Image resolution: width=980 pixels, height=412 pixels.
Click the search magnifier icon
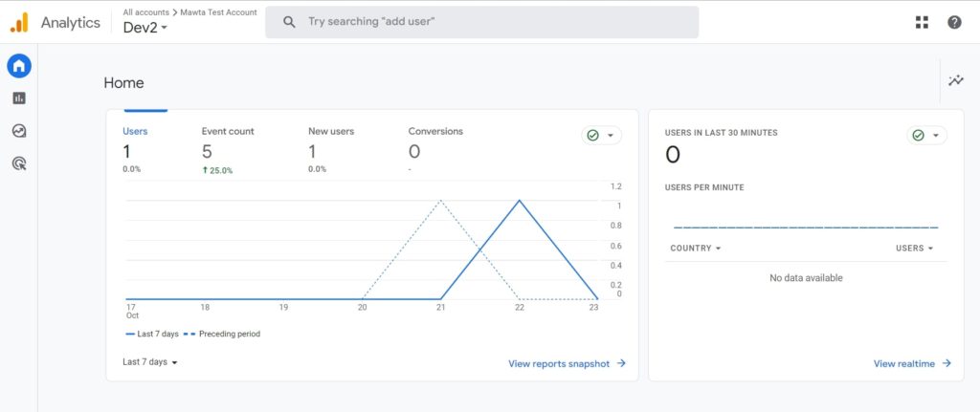tap(289, 23)
